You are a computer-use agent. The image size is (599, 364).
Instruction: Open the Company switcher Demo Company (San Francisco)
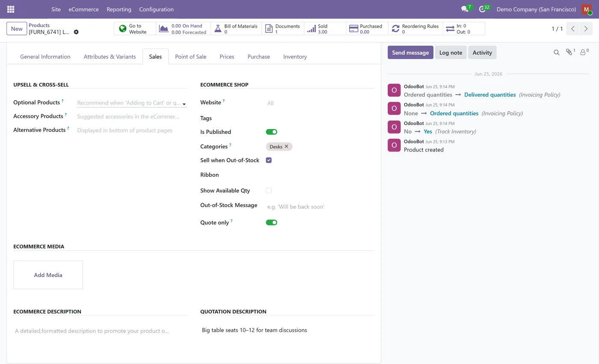pos(536,9)
